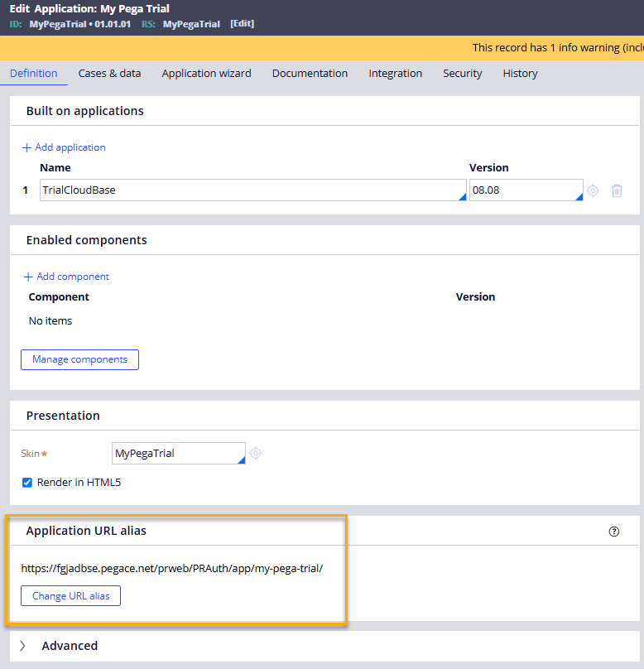Expand the Advanced section
The image size is (644, 669).
click(22, 645)
